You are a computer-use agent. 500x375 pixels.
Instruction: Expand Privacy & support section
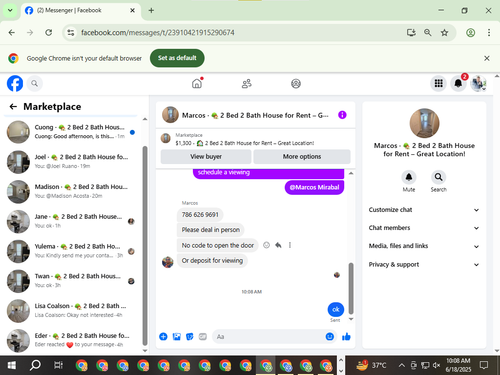pos(424,264)
